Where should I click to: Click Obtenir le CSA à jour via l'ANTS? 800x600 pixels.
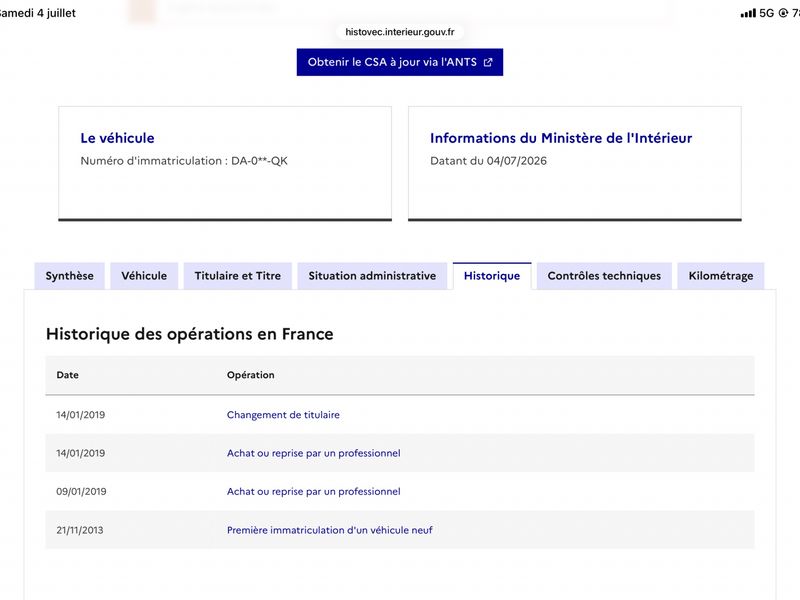pyautogui.click(x=399, y=62)
